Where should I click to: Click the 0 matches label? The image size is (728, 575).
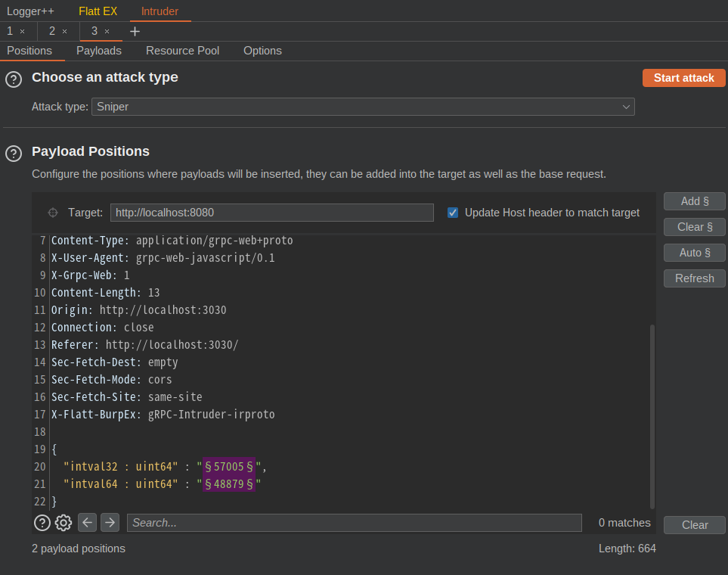(624, 523)
